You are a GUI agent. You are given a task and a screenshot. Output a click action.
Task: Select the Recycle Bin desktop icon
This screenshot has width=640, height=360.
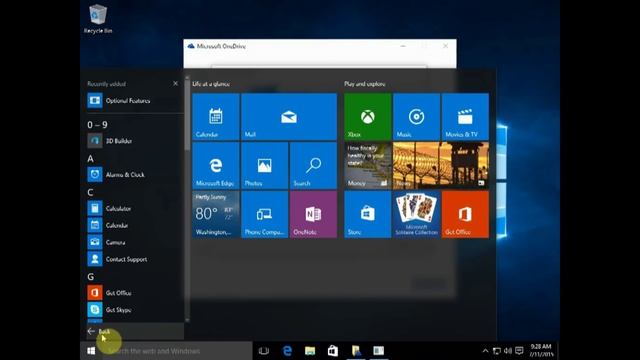(98, 19)
